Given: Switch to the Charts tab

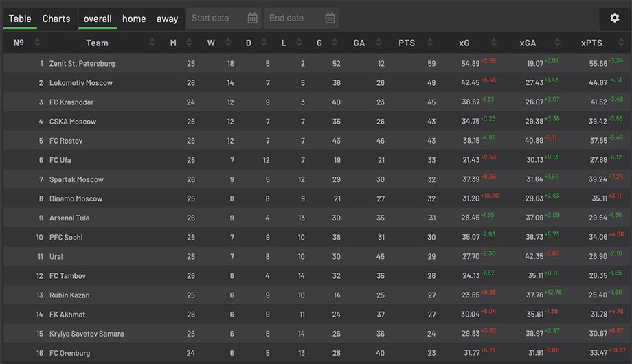Looking at the screenshot, I should pyautogui.click(x=56, y=19).
